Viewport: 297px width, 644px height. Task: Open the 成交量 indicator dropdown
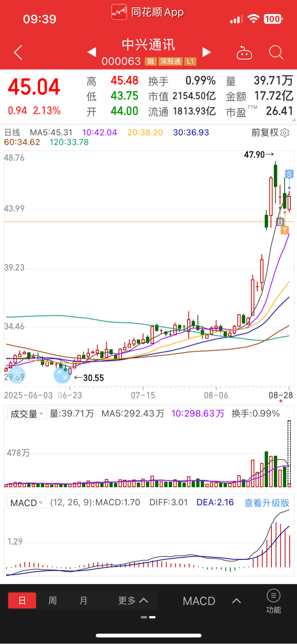click(x=27, y=414)
